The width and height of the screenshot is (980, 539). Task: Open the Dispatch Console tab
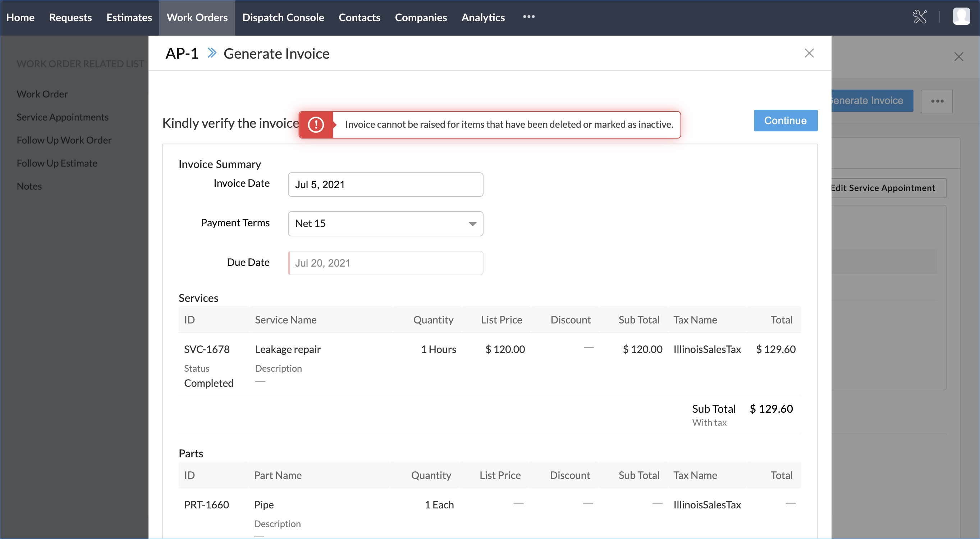283,18
